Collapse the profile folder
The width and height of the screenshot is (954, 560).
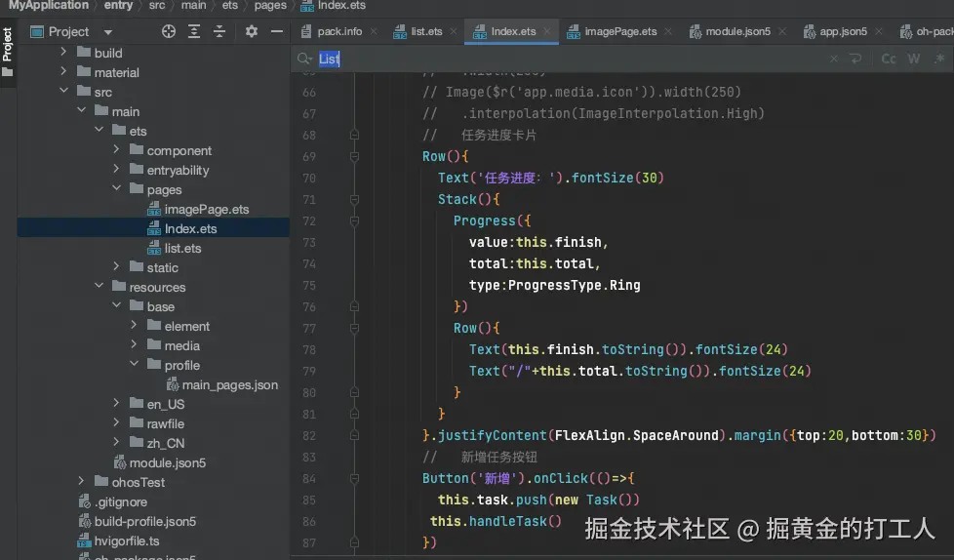click(134, 365)
